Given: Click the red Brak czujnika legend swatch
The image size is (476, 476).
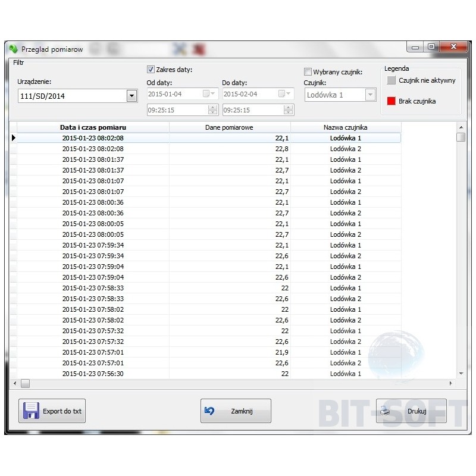Looking at the screenshot, I should click(392, 101).
